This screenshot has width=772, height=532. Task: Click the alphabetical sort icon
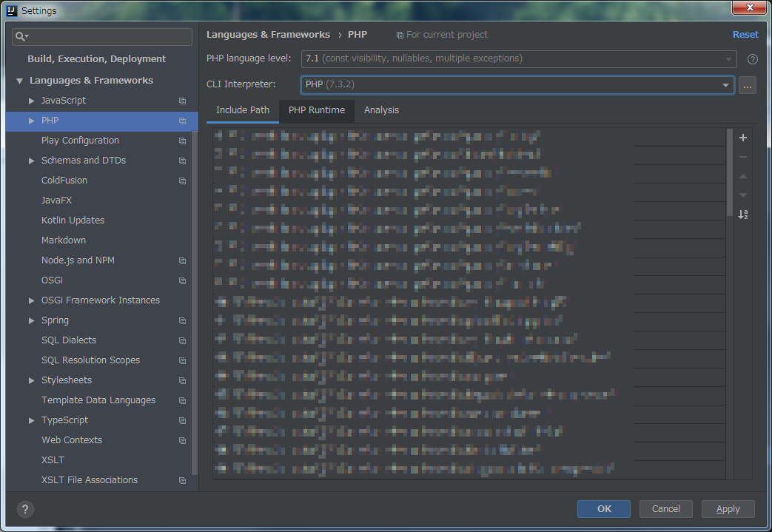[743, 215]
